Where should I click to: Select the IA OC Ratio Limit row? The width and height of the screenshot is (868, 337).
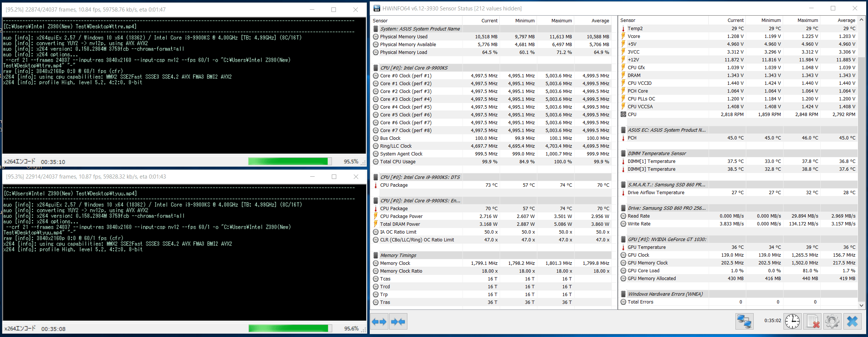tap(492, 232)
